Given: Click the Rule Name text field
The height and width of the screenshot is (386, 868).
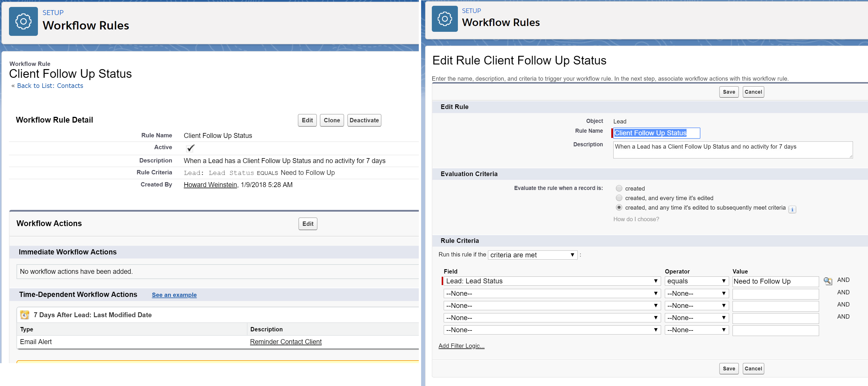Looking at the screenshot, I should pos(656,133).
